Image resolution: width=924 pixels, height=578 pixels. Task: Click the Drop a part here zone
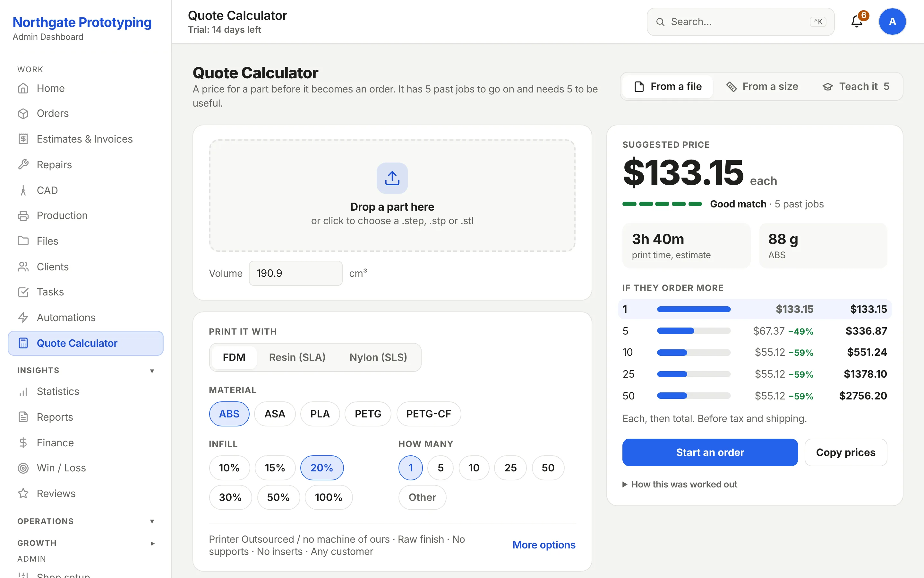[x=392, y=196]
